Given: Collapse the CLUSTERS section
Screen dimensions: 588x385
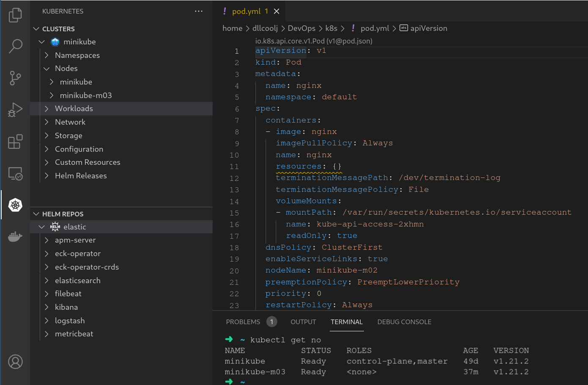Looking at the screenshot, I should [x=37, y=28].
